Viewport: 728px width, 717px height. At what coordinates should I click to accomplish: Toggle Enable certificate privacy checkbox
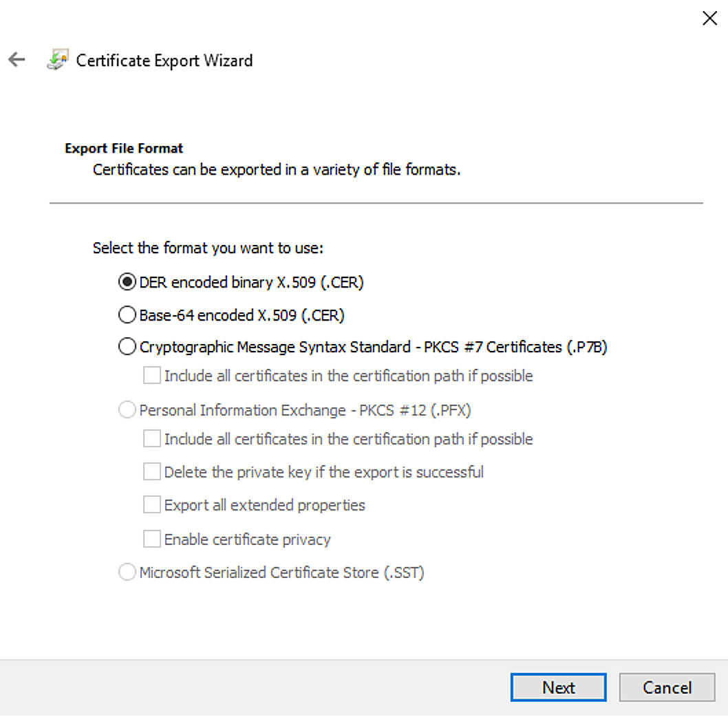[x=151, y=539]
